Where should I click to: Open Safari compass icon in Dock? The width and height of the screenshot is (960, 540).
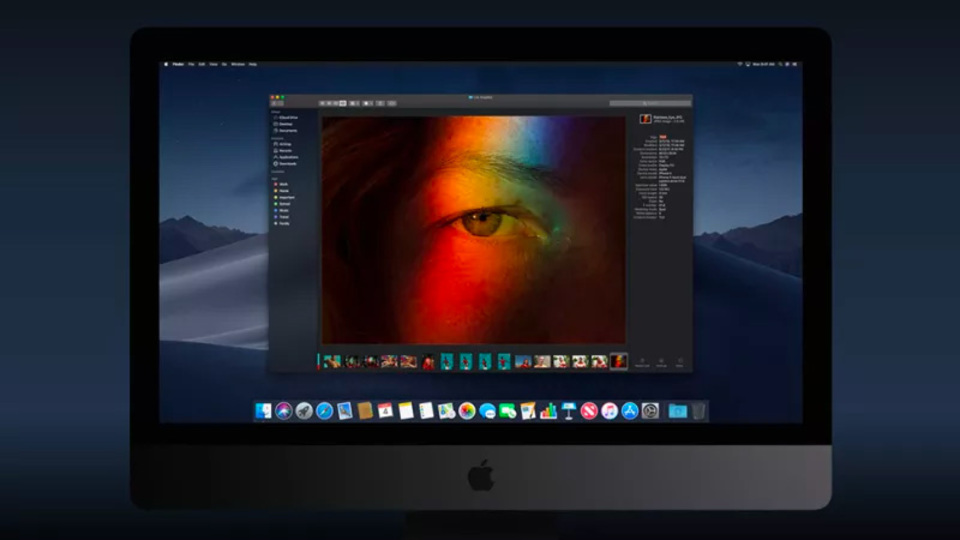point(324,411)
